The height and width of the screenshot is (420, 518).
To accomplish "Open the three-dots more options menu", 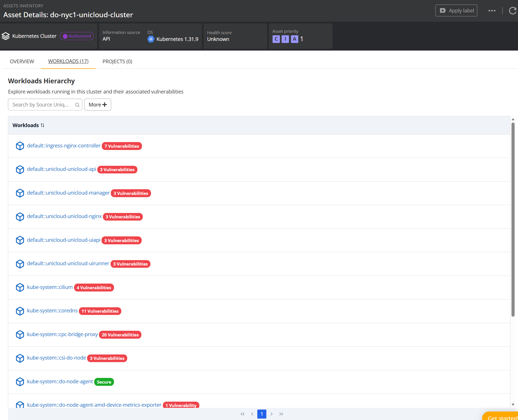I will click(492, 11).
